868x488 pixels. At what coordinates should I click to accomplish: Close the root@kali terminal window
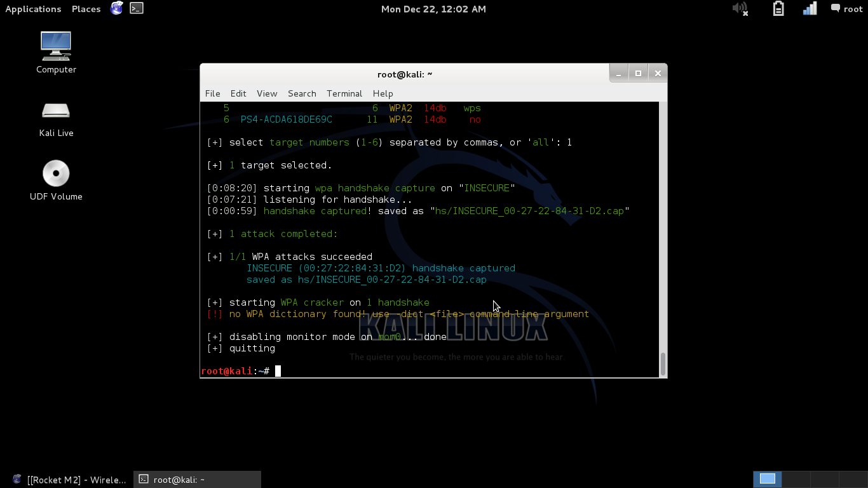(x=658, y=74)
